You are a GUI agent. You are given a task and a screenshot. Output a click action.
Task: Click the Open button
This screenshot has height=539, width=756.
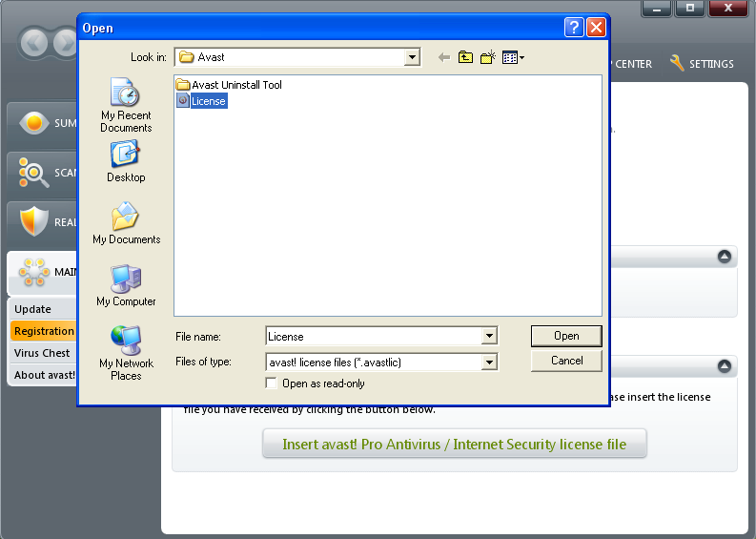coord(566,336)
